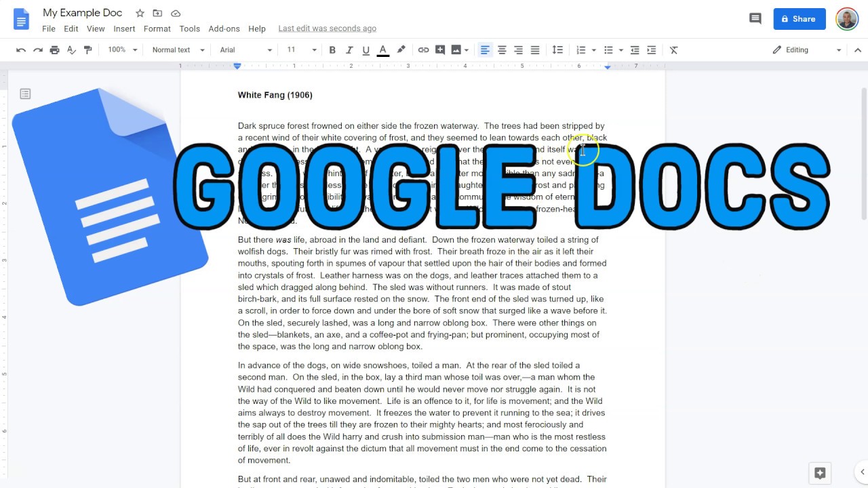
Task: Open the highlight color marker
Action: tap(401, 50)
